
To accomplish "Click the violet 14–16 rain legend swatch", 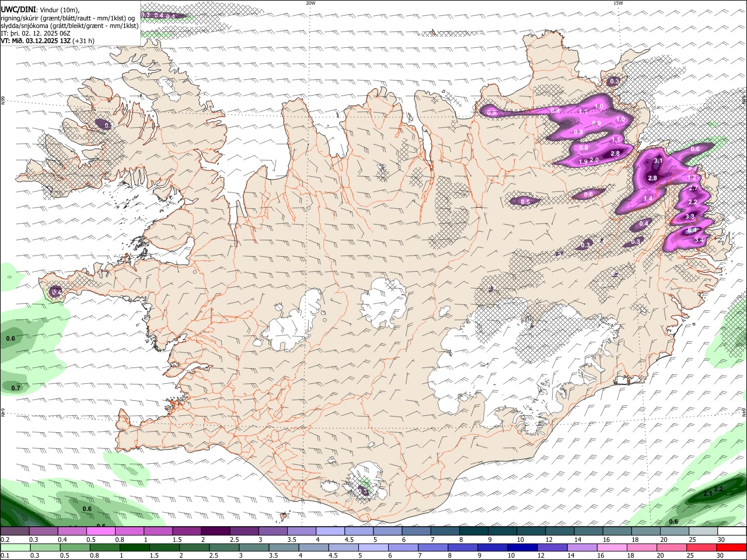I will tap(581, 547).
